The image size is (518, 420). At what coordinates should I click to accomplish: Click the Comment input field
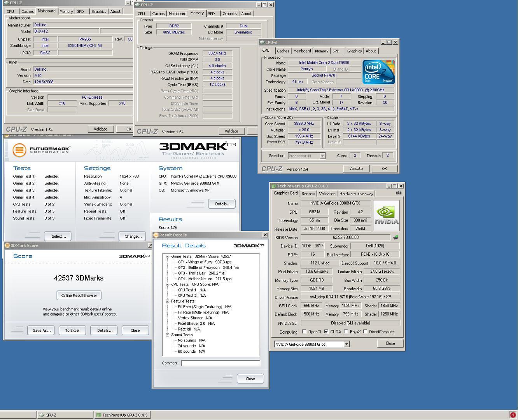click(220, 363)
